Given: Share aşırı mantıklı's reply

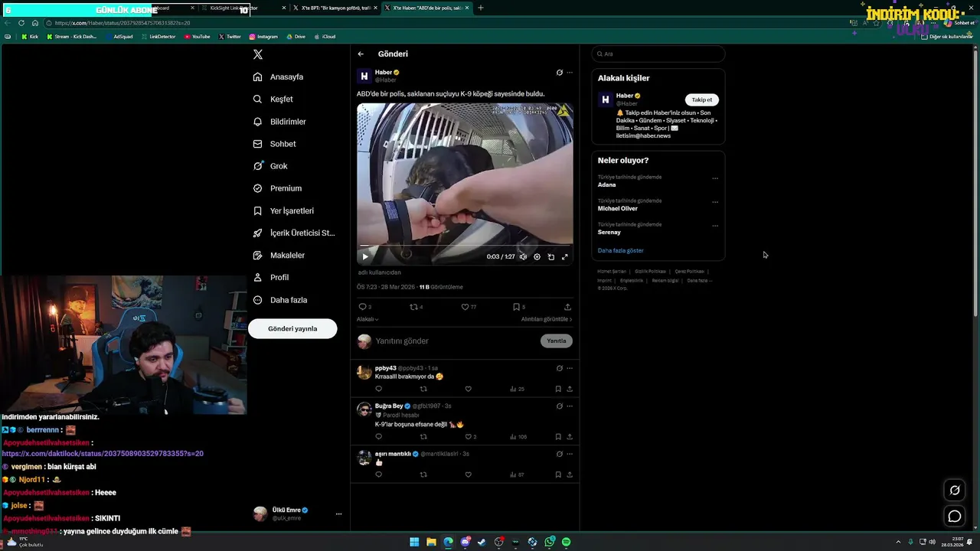Looking at the screenshot, I should click(570, 474).
